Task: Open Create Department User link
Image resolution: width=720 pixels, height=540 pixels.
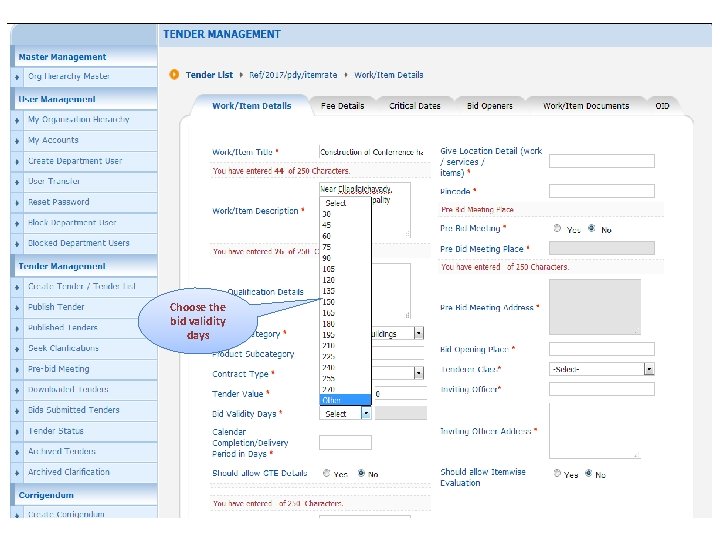Action: [x=75, y=161]
